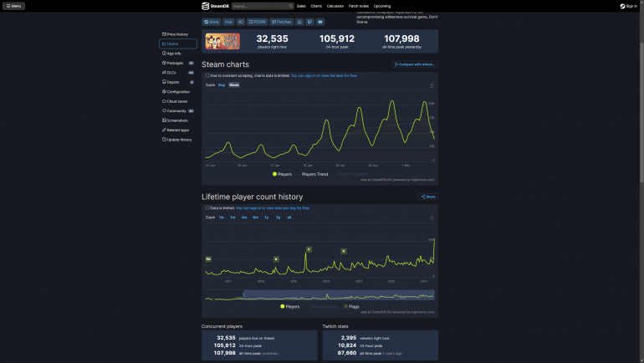Select the Charts sidebar tab

pyautogui.click(x=178, y=43)
